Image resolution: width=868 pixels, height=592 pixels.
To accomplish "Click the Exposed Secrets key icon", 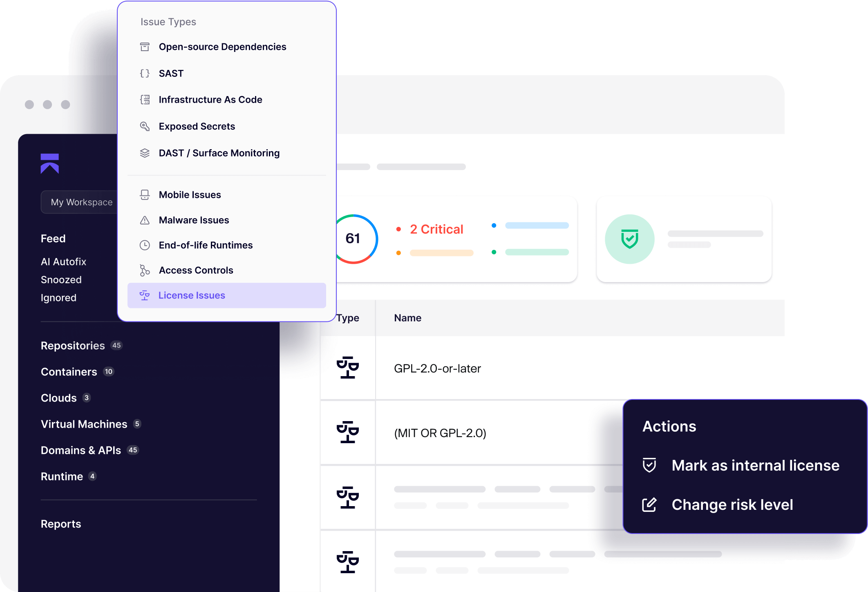I will tap(145, 126).
